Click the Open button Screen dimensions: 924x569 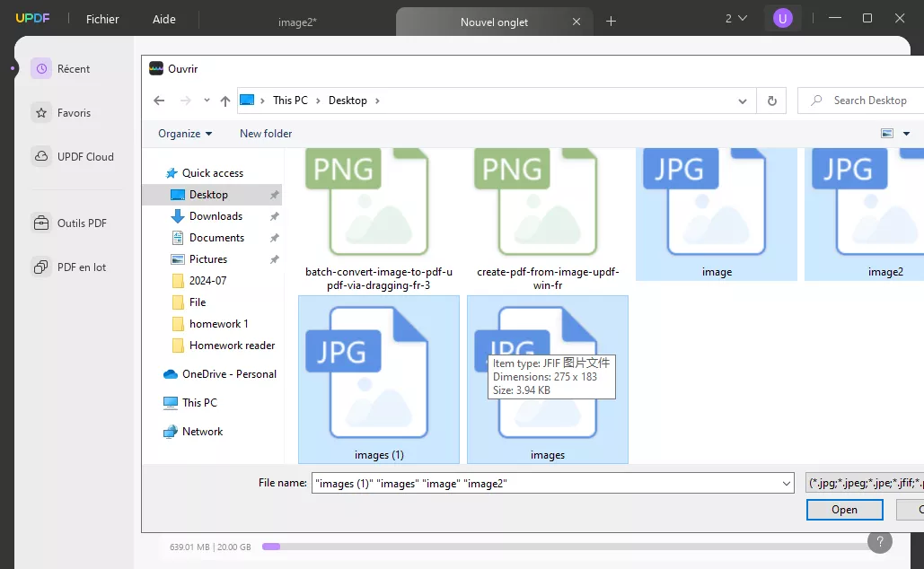[843, 509]
